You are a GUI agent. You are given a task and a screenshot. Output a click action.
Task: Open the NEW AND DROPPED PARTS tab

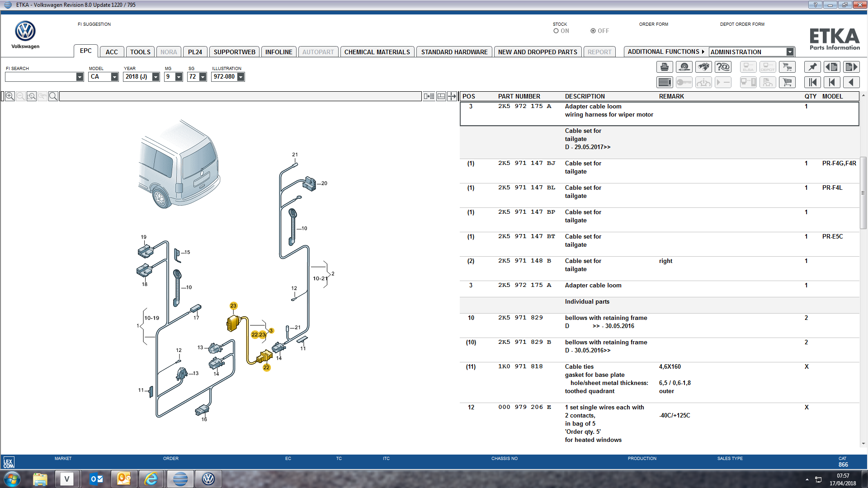538,52
